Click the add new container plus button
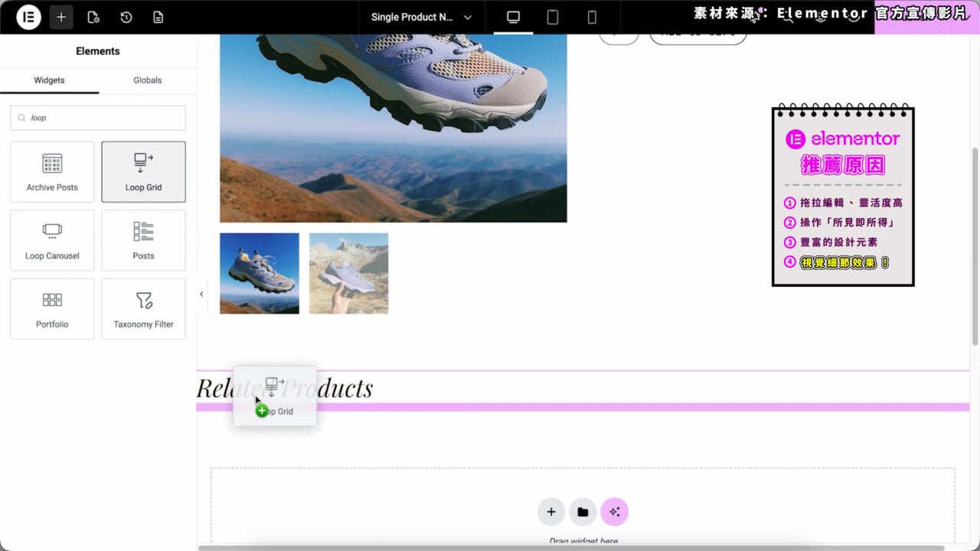 click(551, 512)
